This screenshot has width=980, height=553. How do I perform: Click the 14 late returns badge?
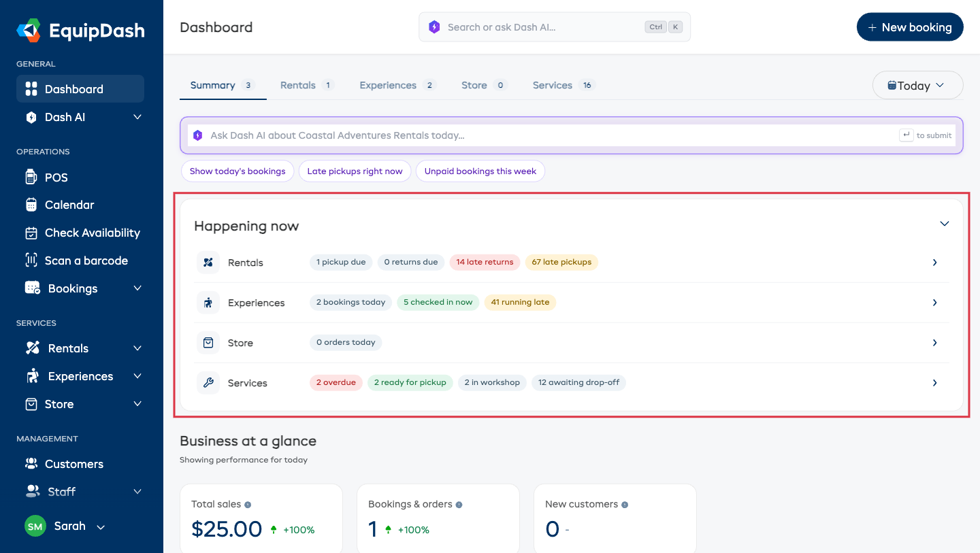485,263
